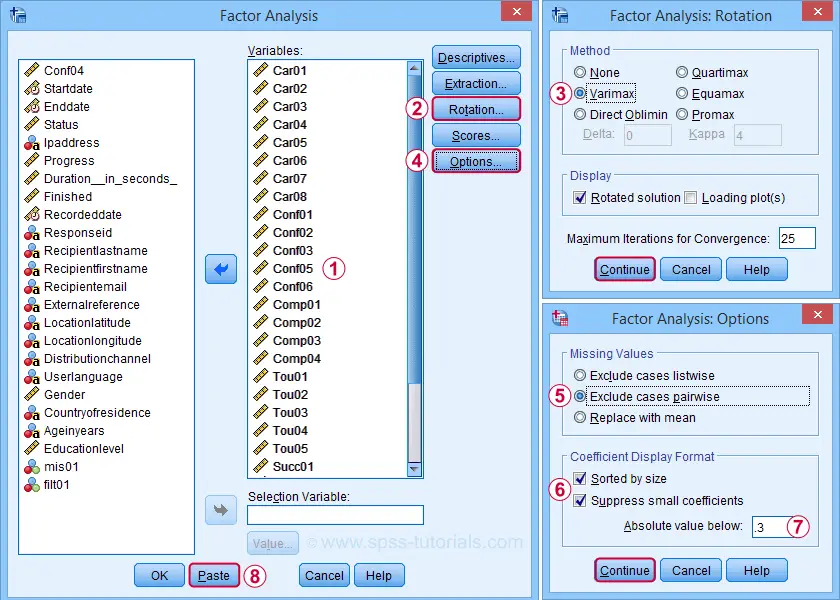The height and width of the screenshot is (600, 840).
Task: Open the Extraction dialog
Action: coord(476,84)
